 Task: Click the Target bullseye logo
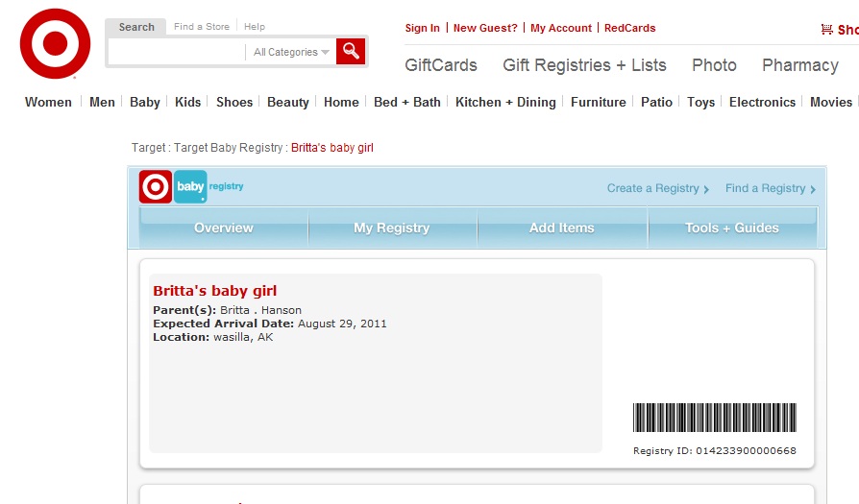[x=55, y=44]
